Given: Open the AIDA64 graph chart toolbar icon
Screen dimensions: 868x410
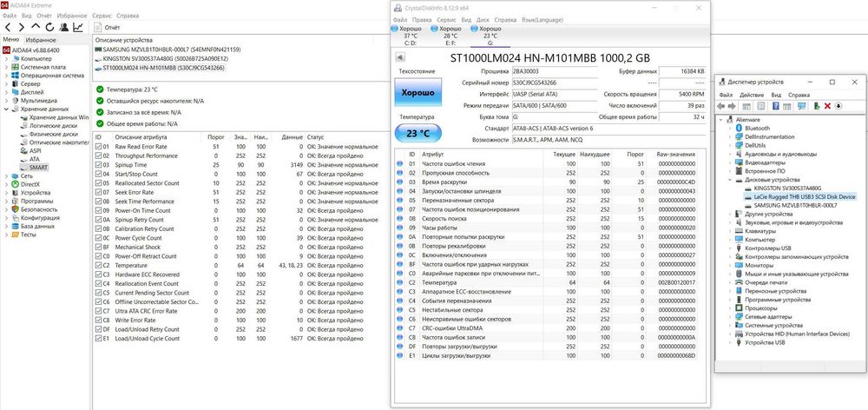Looking at the screenshot, I should tap(78, 27).
